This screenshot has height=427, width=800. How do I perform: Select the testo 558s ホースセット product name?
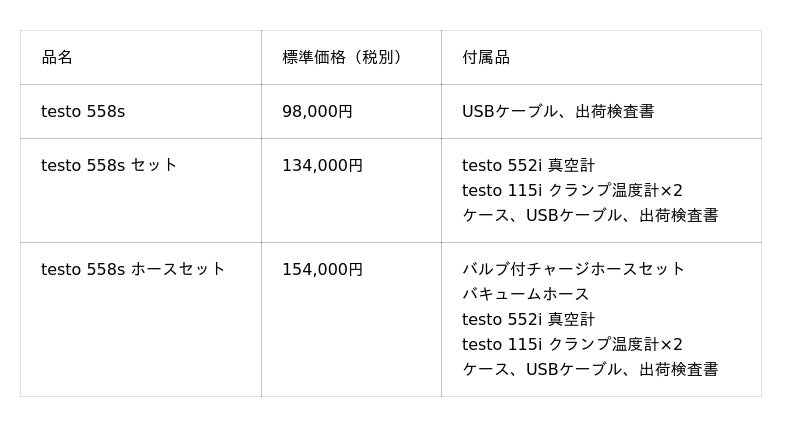tap(133, 270)
